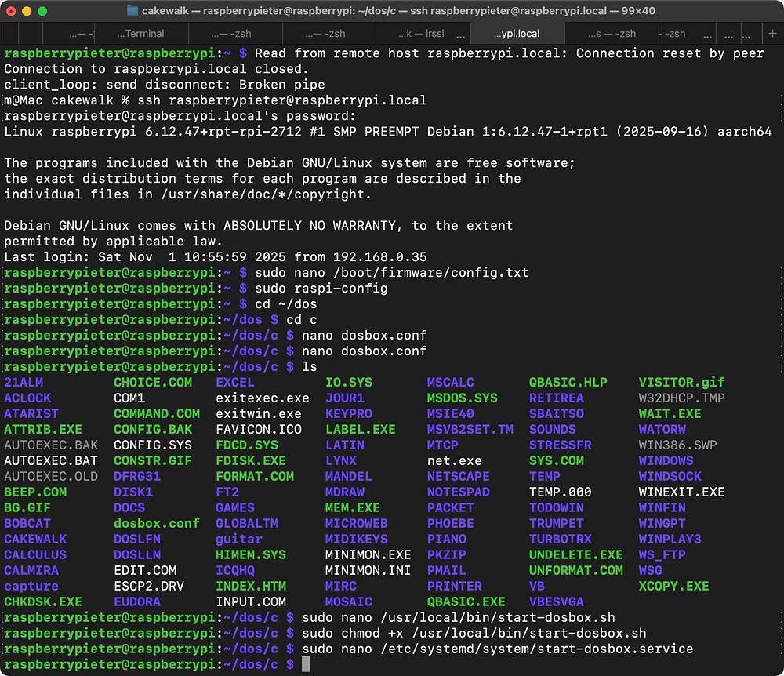784x676 pixels.
Task: Click the 'sudo raspi-config' command line
Action: pos(321,289)
